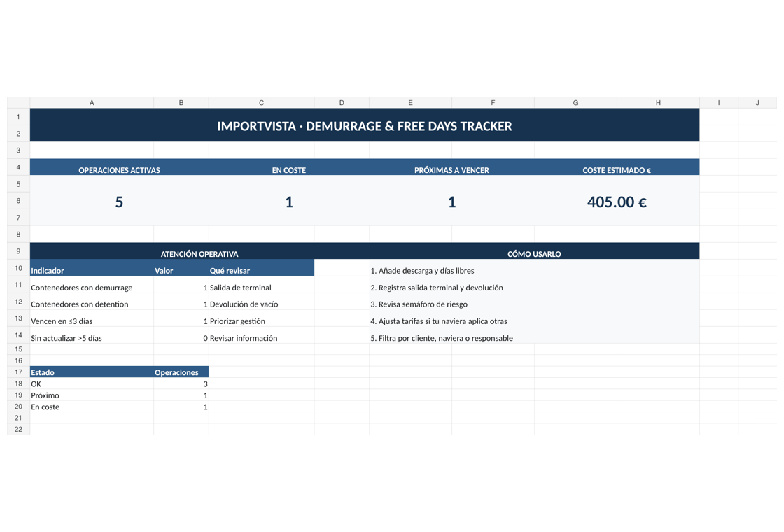The image size is (784, 532).
Task: Click column header B
Action: tap(181, 102)
